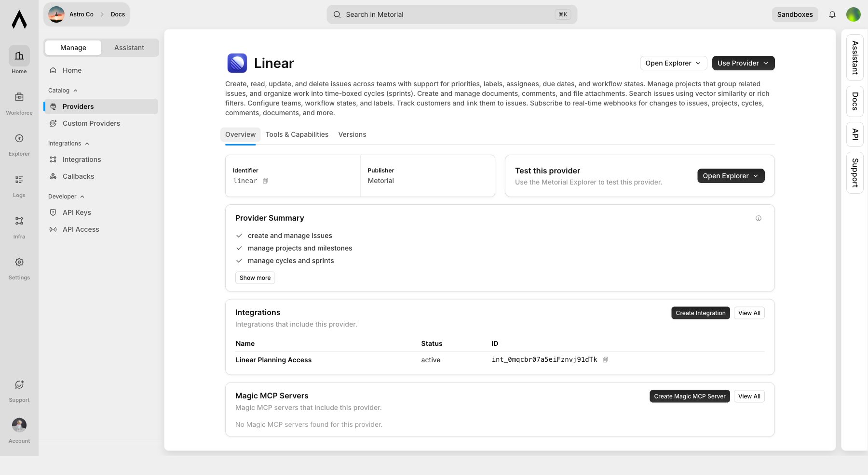Open the Linear Planning Access row

pyautogui.click(x=500, y=360)
